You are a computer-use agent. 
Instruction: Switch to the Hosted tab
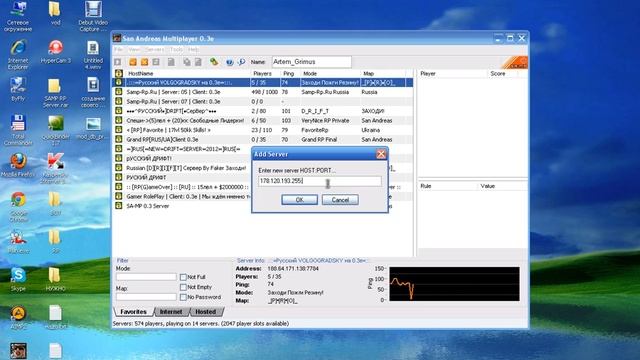[206, 312]
